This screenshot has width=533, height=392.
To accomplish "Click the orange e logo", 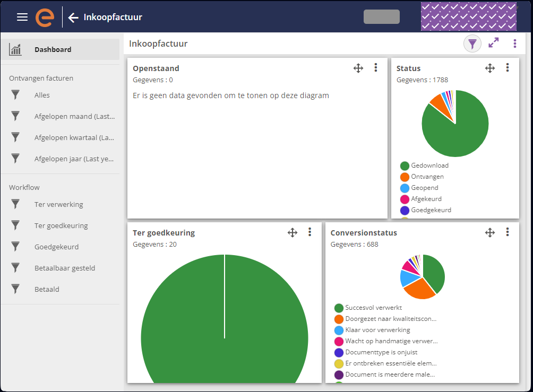I will click(x=45, y=18).
